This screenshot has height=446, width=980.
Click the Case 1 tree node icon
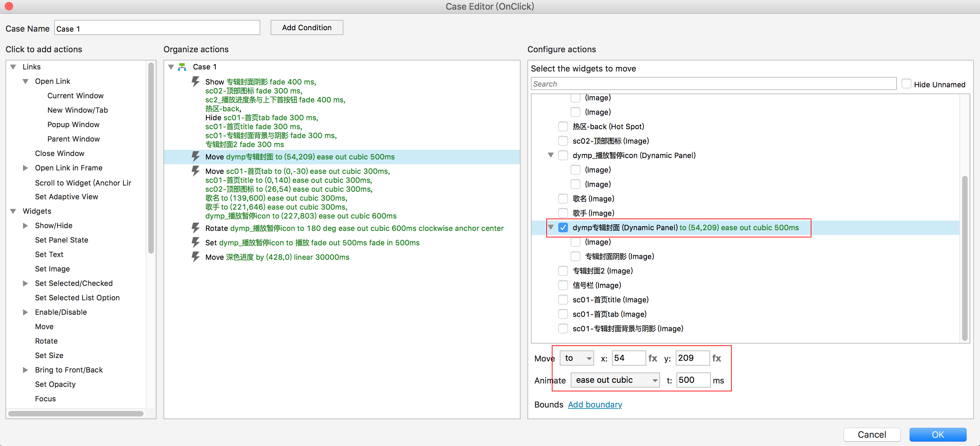pos(182,67)
